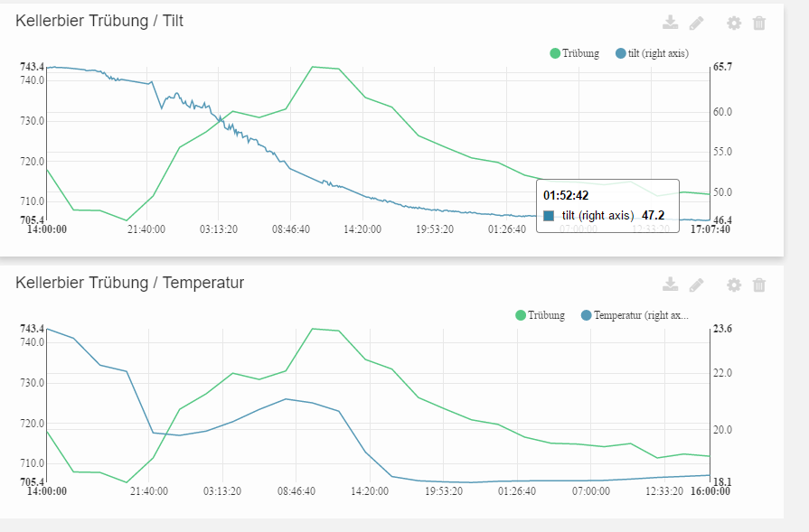Click the 21:40:00 label on Tilt chart

click(146, 229)
